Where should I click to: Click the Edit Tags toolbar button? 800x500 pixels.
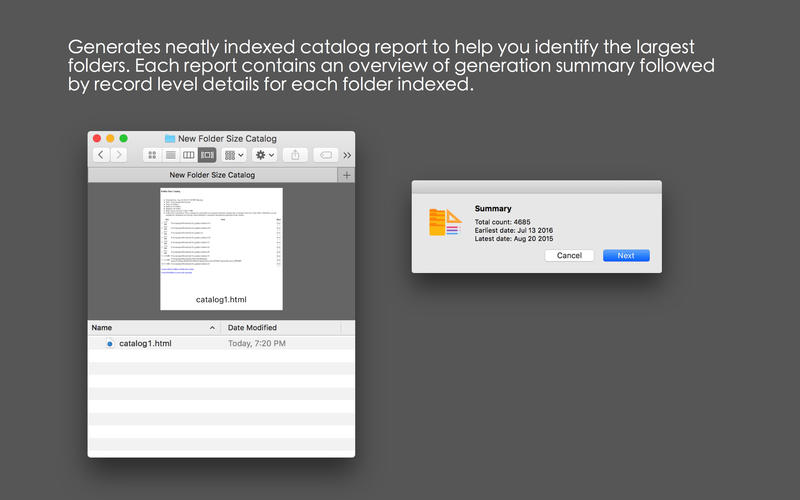(326, 155)
